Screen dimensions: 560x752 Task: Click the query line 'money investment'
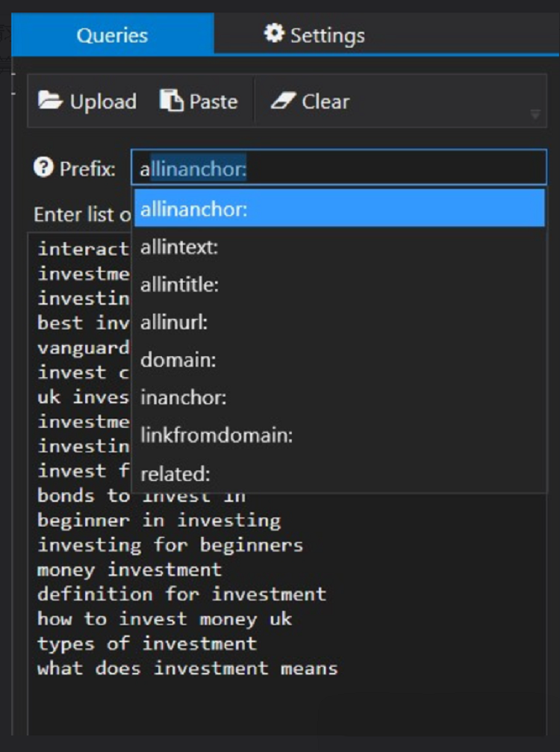coord(129,570)
